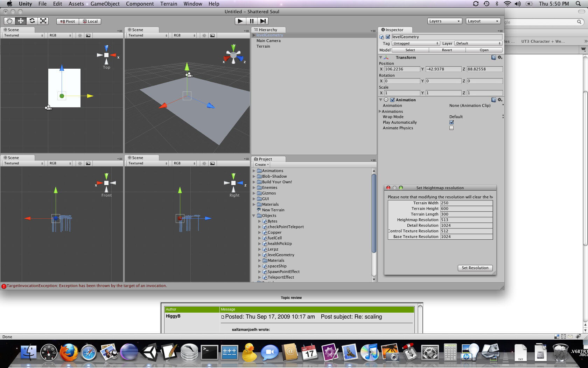Click the Set Resolution button
This screenshot has width=588, height=368.
tap(475, 268)
